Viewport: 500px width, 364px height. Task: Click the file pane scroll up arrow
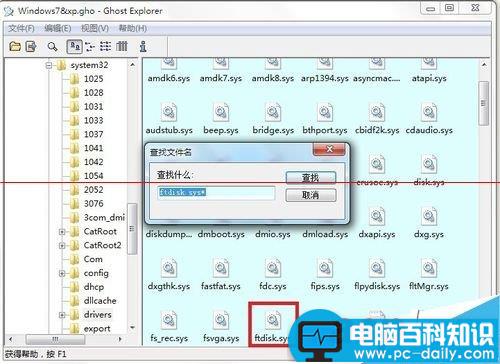click(x=484, y=64)
